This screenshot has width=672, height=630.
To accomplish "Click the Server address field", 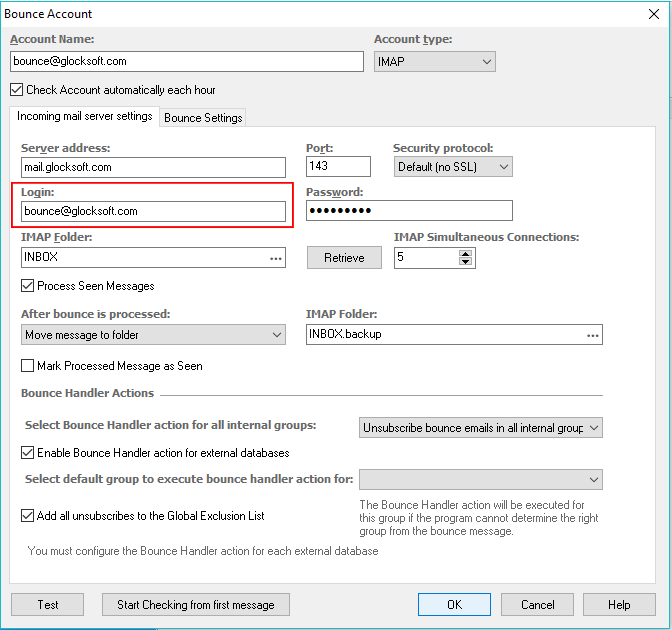I will 153,167.
